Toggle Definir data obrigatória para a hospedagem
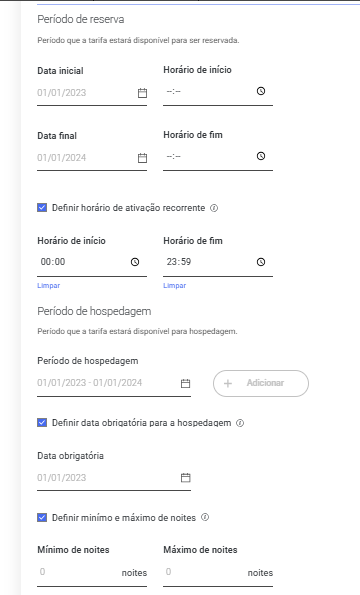The width and height of the screenshot is (360, 595). 42,422
